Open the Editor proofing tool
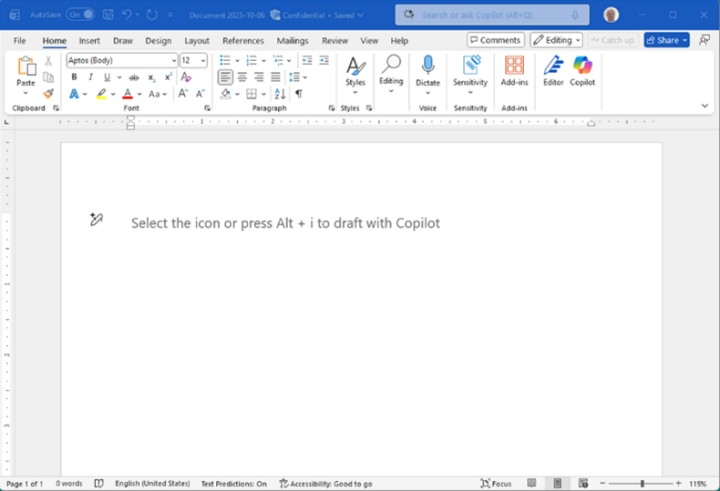This screenshot has width=720, height=491. click(x=553, y=68)
